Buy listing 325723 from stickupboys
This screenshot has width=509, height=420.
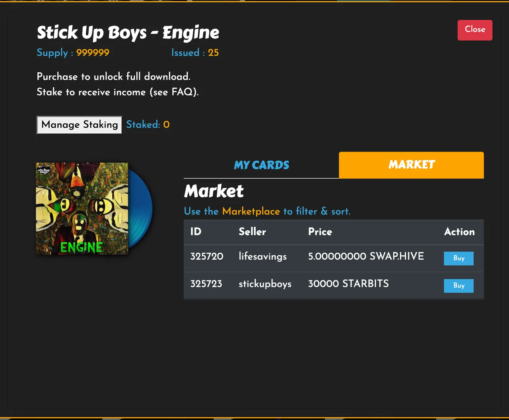click(458, 286)
